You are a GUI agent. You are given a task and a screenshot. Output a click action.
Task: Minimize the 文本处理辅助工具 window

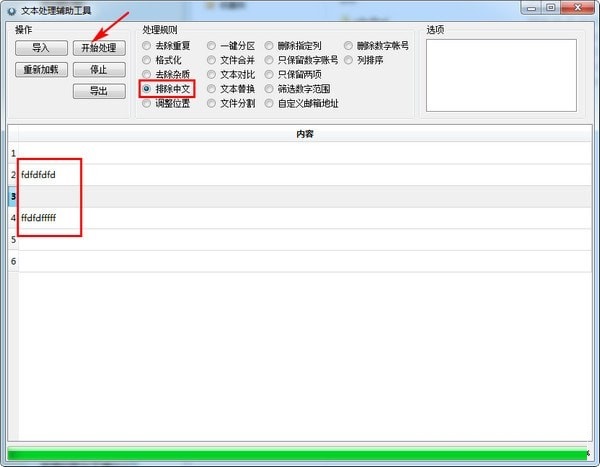click(x=532, y=8)
